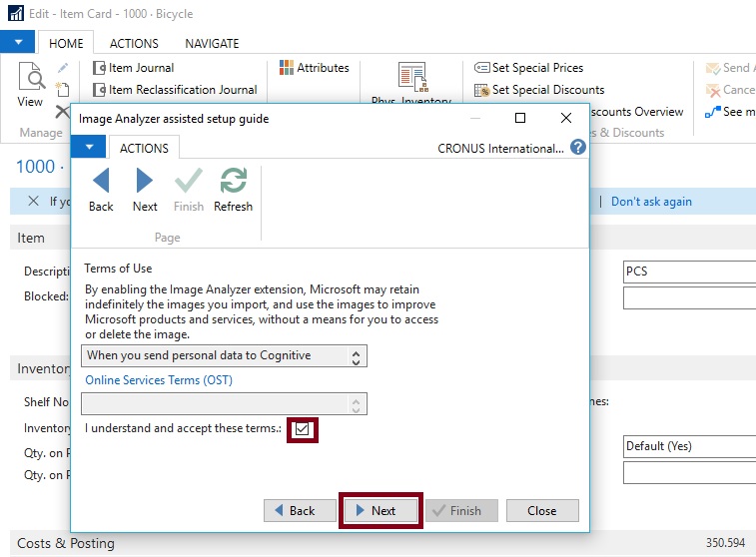Open the dialog's blue dropdown menu
The height and width of the screenshot is (557, 756).
coord(89,148)
